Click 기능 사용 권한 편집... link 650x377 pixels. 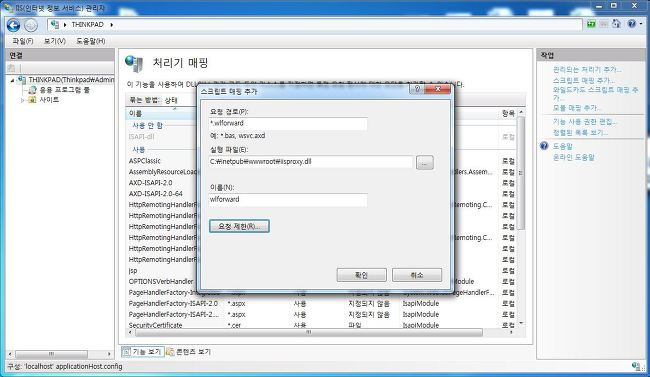tap(585, 122)
